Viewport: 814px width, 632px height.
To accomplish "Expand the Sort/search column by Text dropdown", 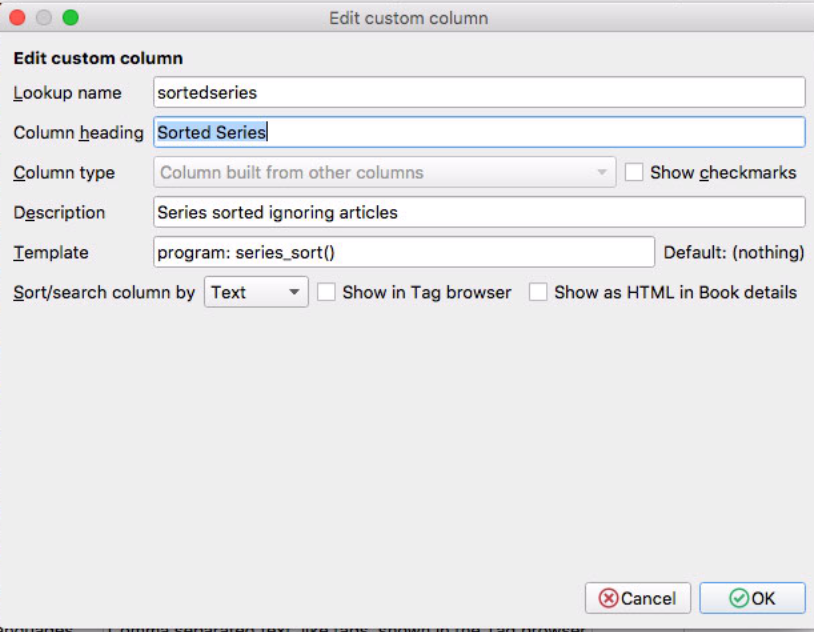I will 257,292.
